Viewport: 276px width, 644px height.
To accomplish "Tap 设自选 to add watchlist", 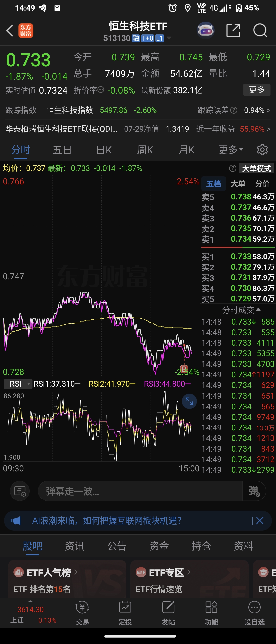I will click(x=254, y=613).
